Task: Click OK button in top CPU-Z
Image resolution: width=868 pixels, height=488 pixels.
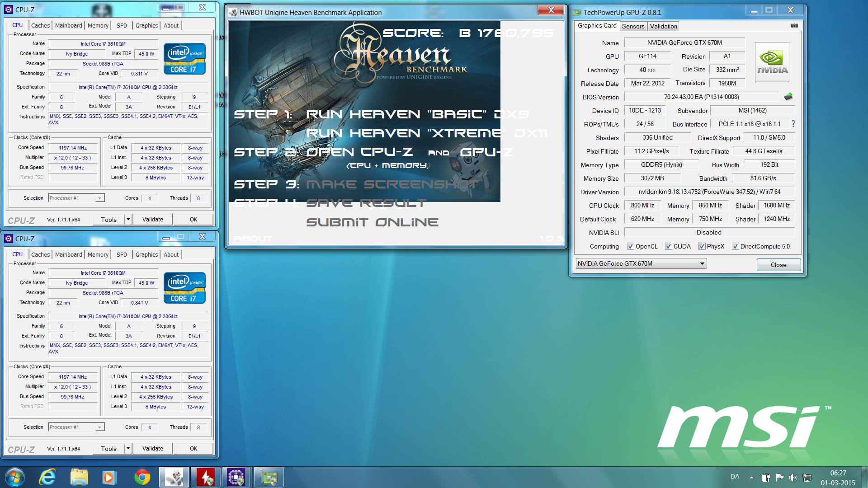Action: (193, 220)
